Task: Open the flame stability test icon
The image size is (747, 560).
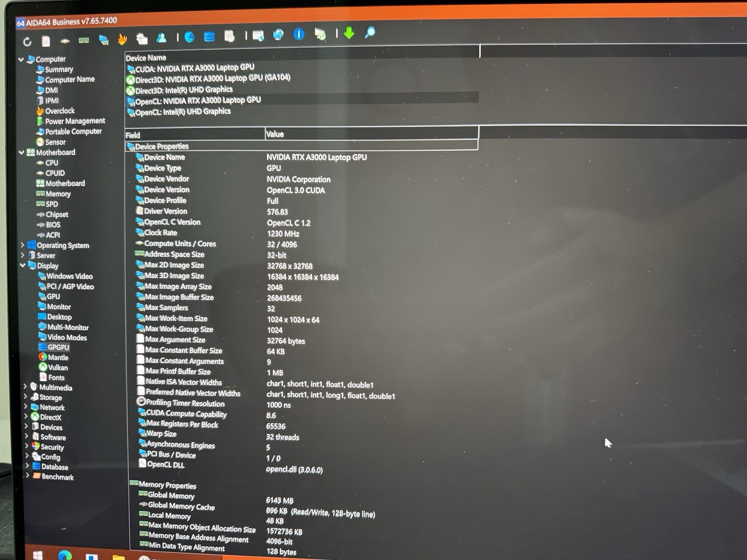Action: click(122, 39)
